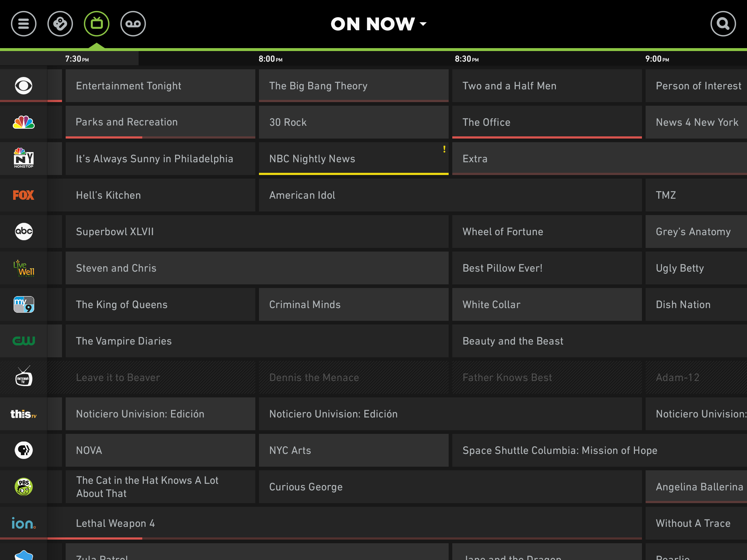Image resolution: width=747 pixels, height=560 pixels.
Task: Open the Extra program listing
Action: coord(600,159)
